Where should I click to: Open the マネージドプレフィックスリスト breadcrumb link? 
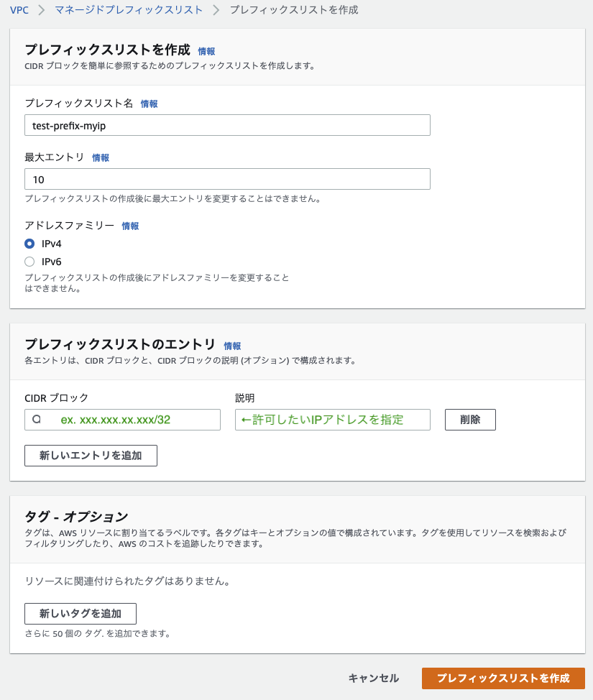point(128,11)
